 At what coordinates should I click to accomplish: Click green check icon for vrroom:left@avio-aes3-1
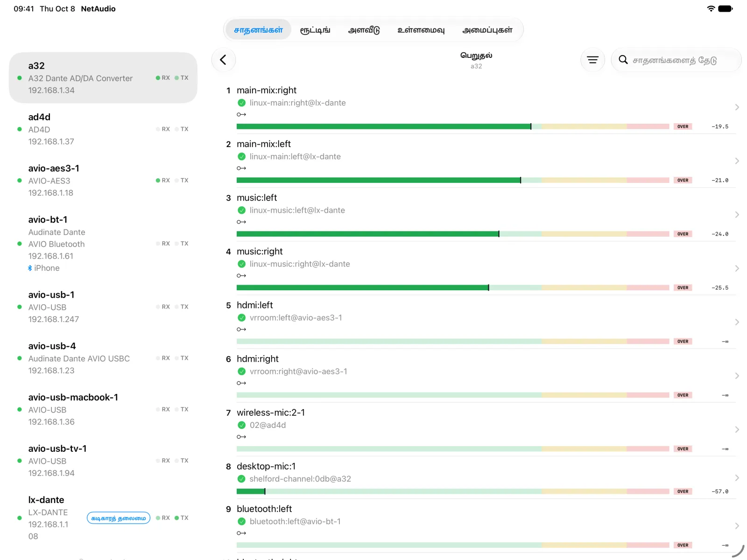tap(241, 317)
